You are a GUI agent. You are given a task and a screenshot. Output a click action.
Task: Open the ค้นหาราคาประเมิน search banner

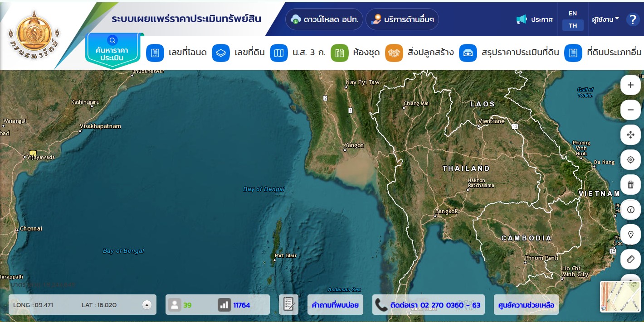coord(112,51)
